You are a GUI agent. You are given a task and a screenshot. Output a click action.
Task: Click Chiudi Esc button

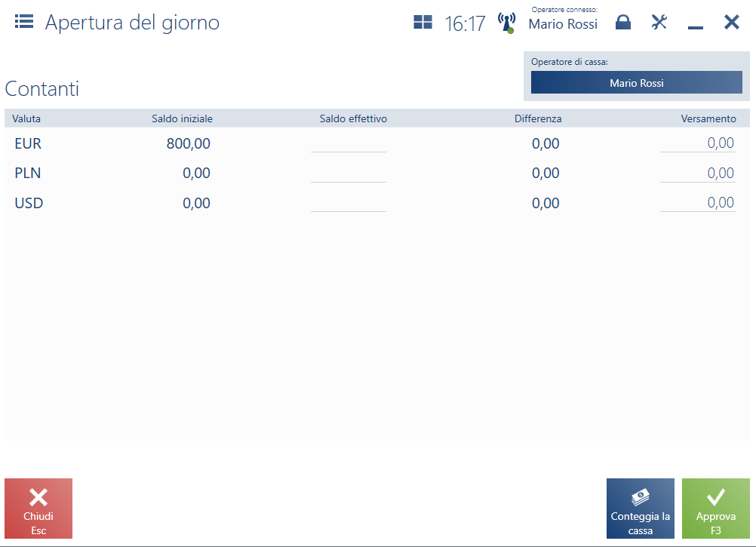(x=38, y=509)
